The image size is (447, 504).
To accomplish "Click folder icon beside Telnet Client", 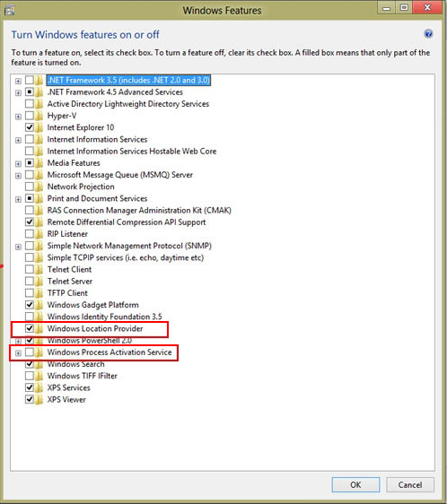I will tap(39, 269).
